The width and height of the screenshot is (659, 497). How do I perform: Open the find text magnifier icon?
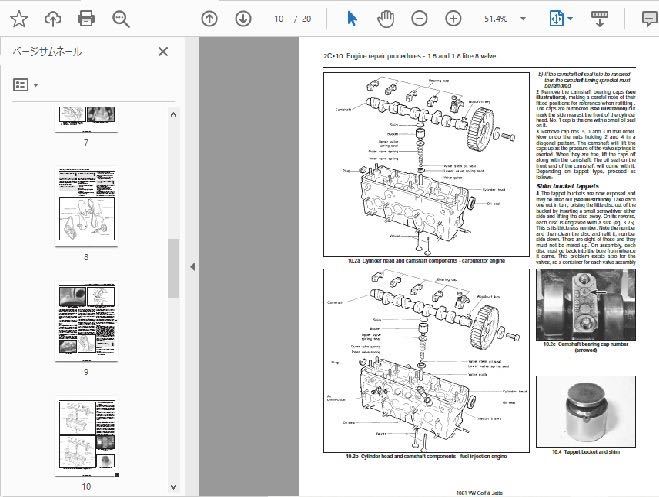pyautogui.click(x=121, y=19)
